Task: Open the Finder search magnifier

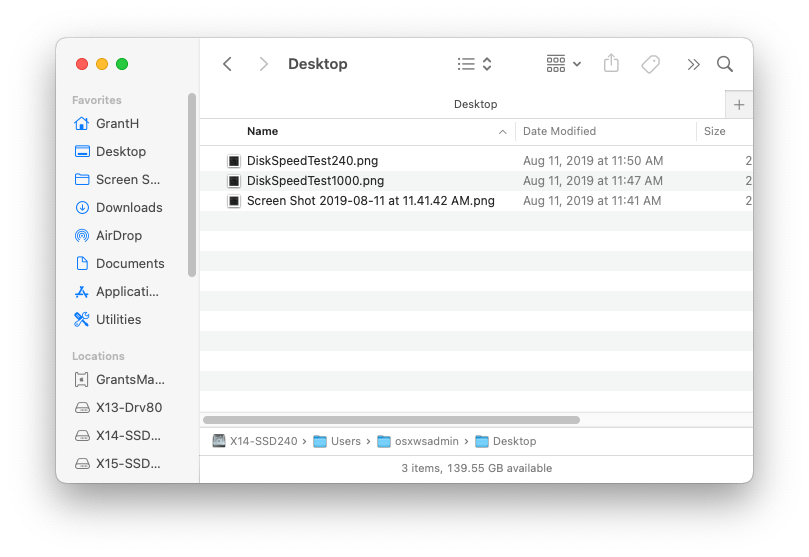Action: pos(725,64)
